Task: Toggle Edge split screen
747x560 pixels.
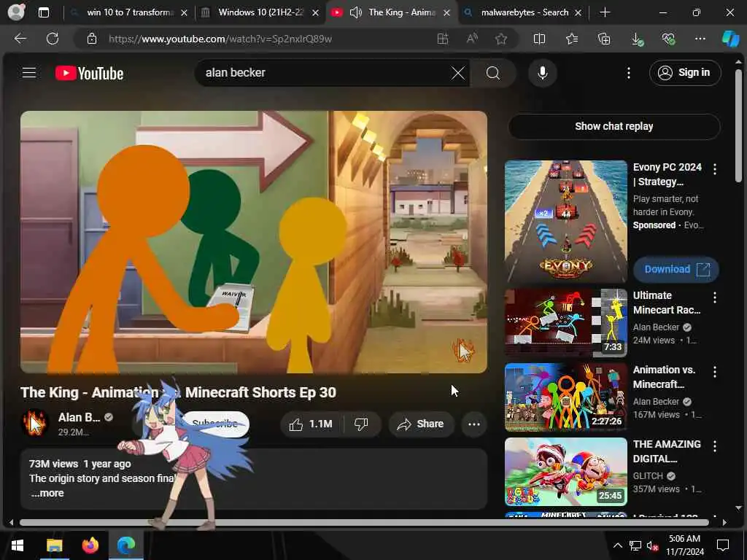Action: pyautogui.click(x=539, y=39)
